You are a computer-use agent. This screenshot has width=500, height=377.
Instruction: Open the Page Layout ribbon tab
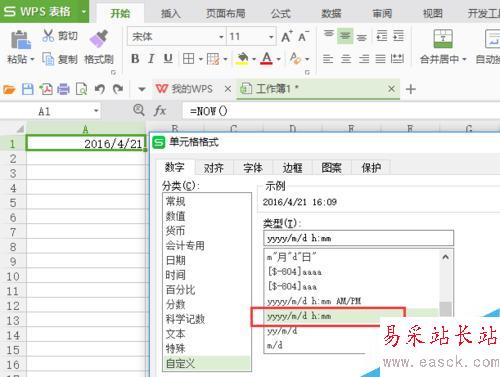coord(226,13)
